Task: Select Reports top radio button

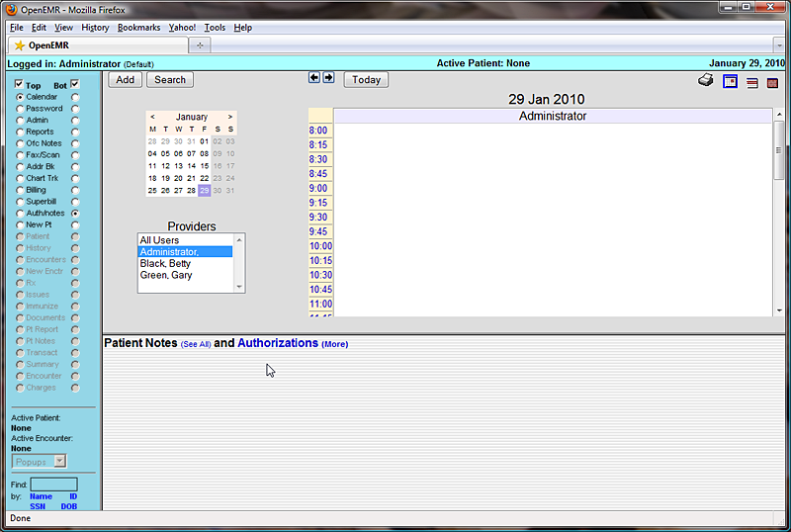Action: [x=20, y=132]
